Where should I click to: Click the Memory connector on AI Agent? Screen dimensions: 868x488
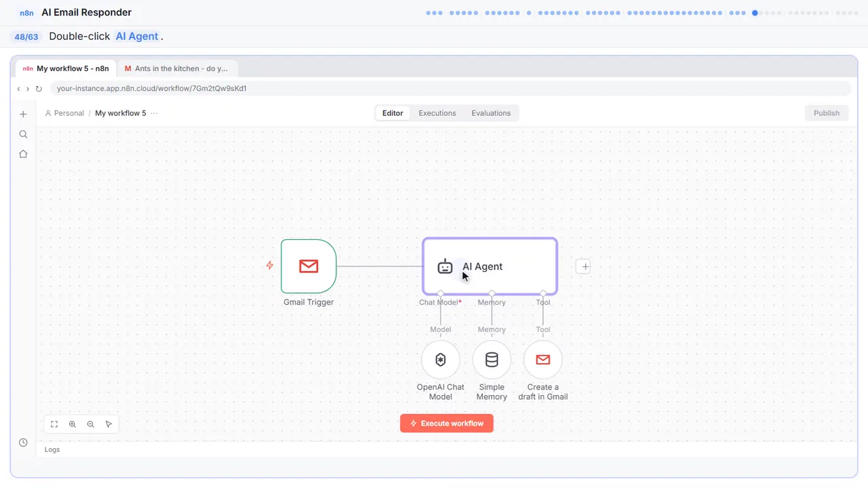tap(492, 293)
